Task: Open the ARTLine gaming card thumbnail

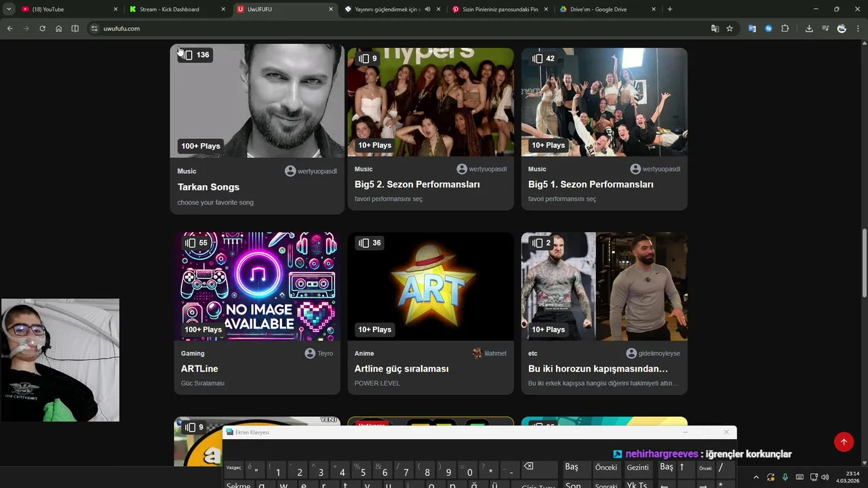Action: (x=257, y=286)
